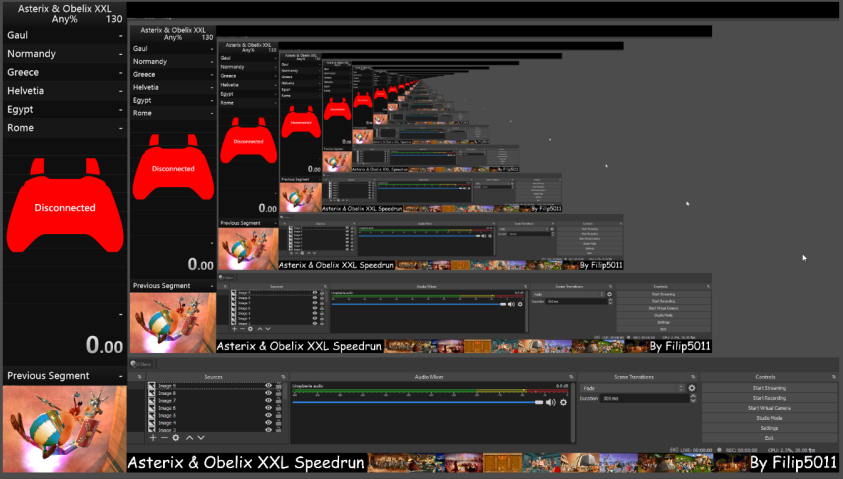Click the large Obelix thumbnail bottom-left
843x479 pixels.
coord(65,429)
